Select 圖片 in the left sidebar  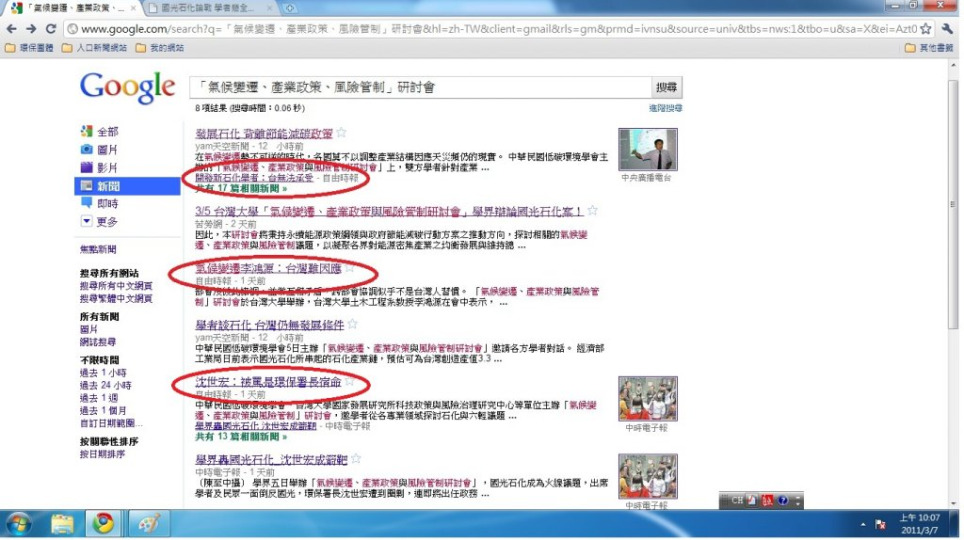(105, 150)
